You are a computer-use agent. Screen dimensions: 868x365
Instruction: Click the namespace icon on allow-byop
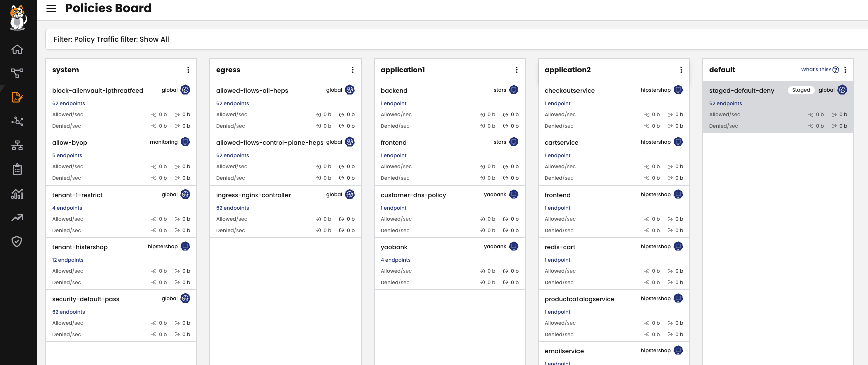click(185, 142)
